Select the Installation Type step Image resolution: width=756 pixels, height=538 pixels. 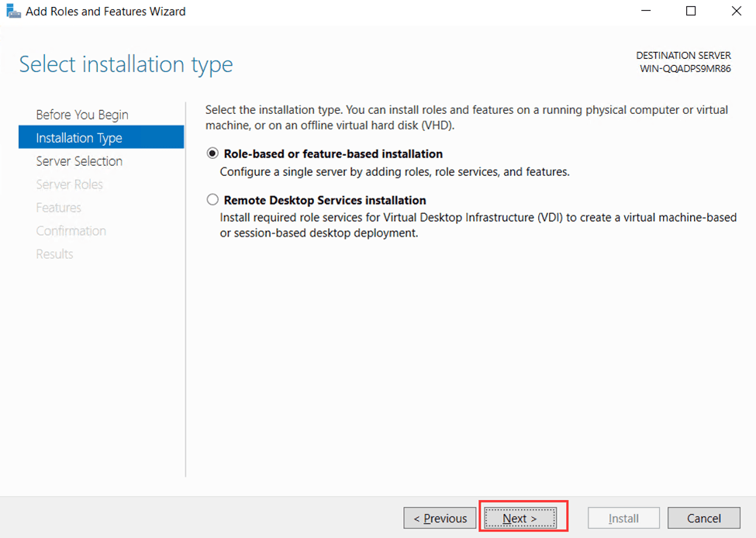tap(80, 137)
